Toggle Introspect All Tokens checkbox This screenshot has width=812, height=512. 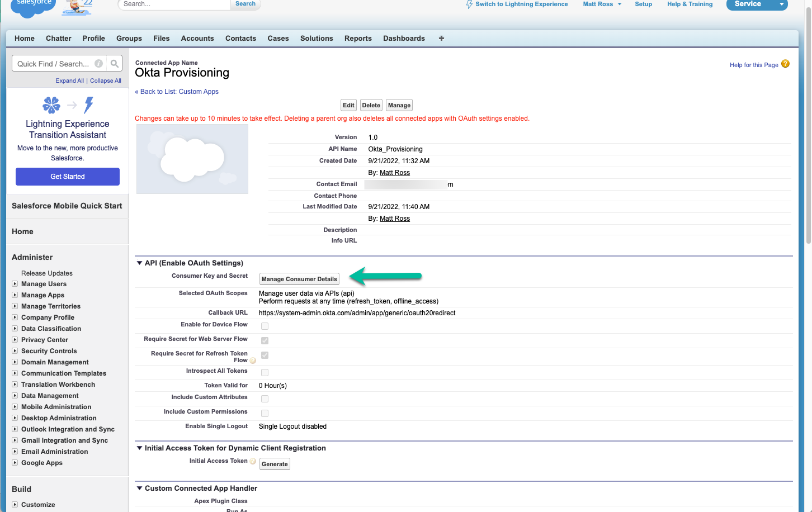click(x=265, y=372)
